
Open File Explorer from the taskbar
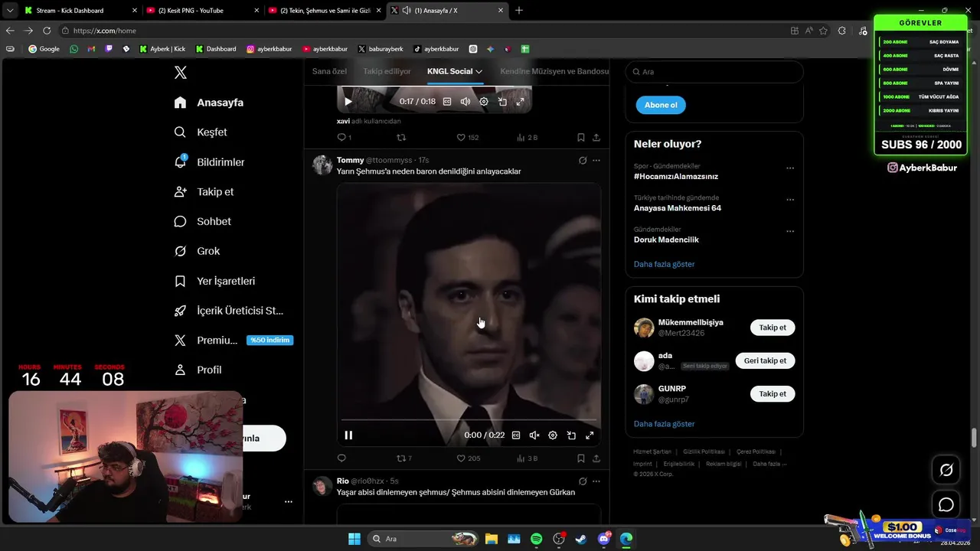491,539
